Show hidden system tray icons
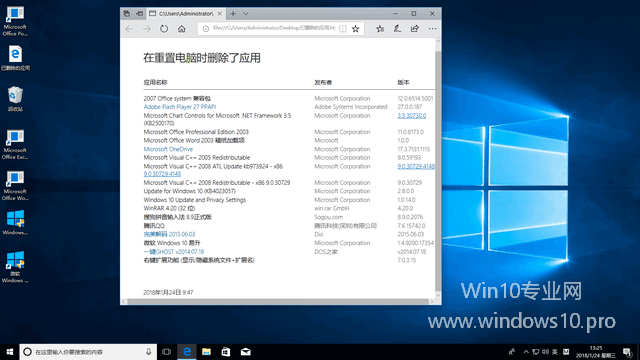 tap(526, 351)
